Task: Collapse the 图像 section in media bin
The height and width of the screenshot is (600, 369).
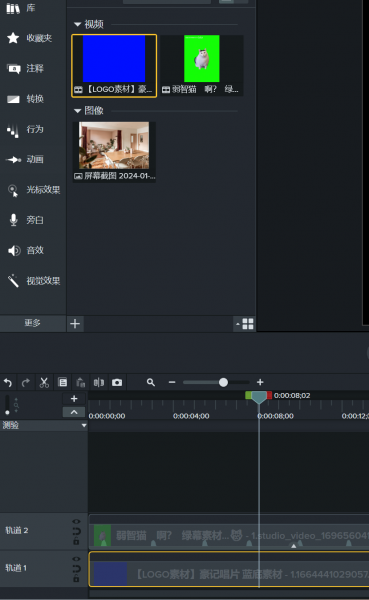Action: [x=77, y=111]
